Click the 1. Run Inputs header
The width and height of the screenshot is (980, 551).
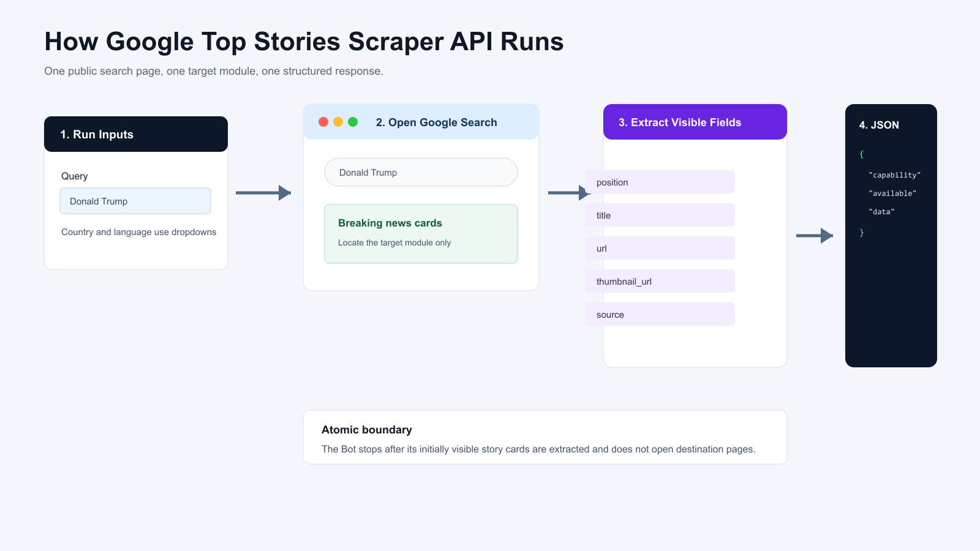[136, 134]
